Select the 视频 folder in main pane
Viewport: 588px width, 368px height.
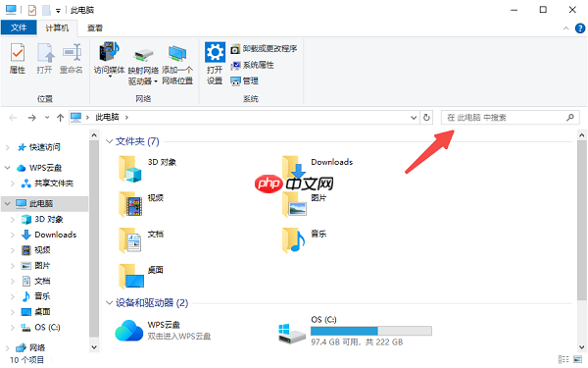pyautogui.click(x=141, y=204)
